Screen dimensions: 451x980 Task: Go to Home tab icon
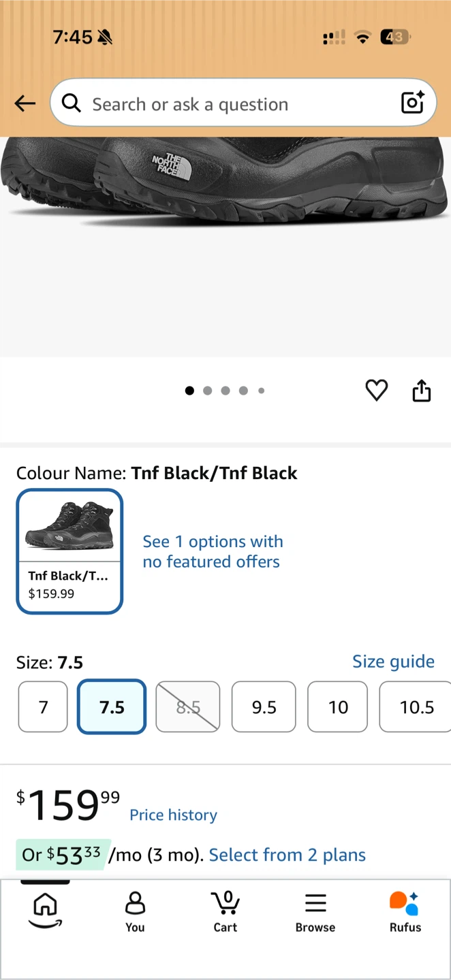45,910
